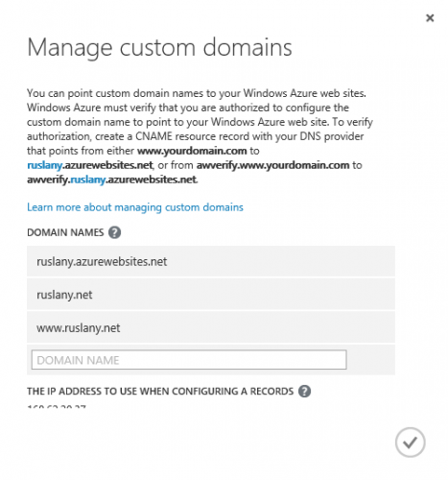Open Learn more about managing custom domains
This screenshot has height=480, width=448.
tap(135, 207)
